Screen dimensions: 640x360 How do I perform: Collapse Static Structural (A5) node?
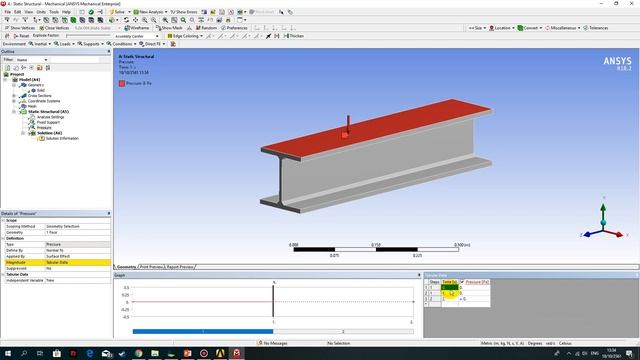coord(14,111)
